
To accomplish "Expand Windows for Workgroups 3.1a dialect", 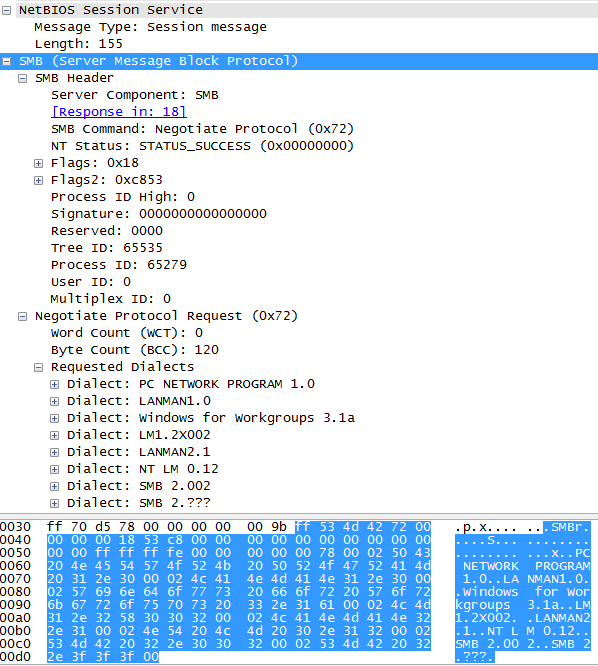I will coord(54,418).
